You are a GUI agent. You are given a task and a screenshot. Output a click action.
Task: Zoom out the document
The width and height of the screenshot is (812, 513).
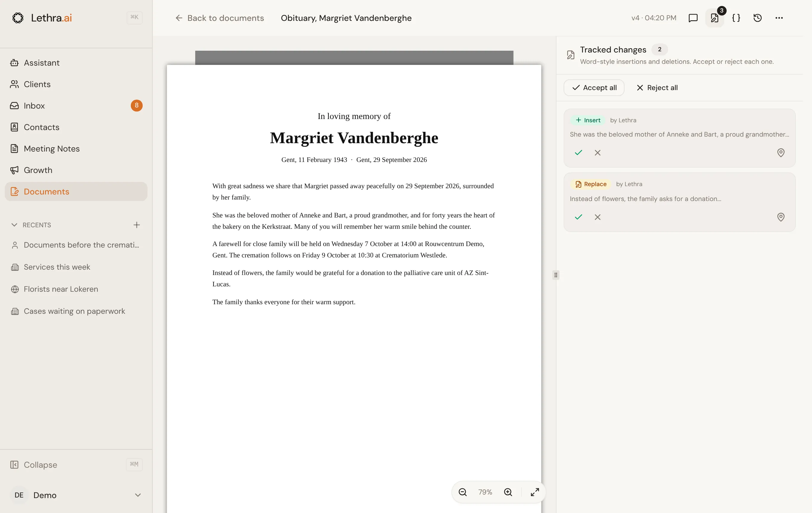click(x=462, y=492)
